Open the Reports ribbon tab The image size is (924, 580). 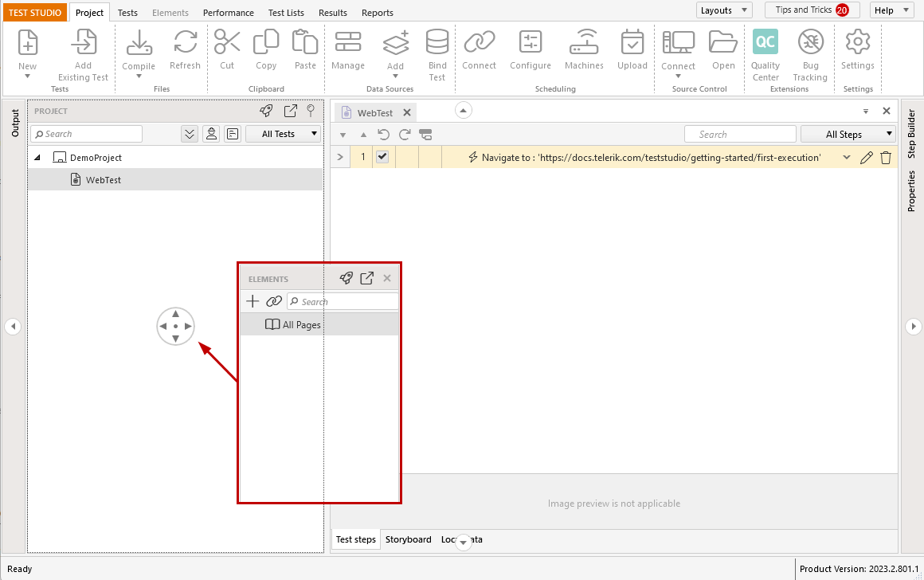377,13
